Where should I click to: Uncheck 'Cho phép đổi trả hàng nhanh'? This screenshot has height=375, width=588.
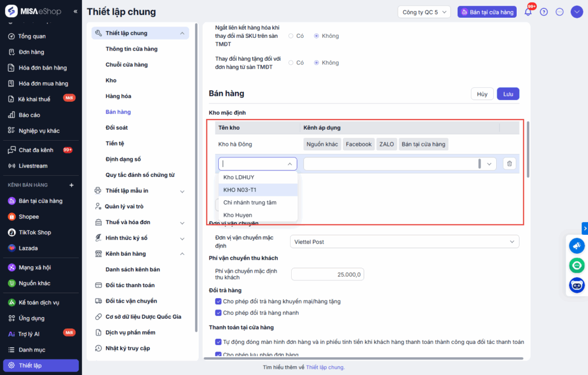pyautogui.click(x=218, y=313)
